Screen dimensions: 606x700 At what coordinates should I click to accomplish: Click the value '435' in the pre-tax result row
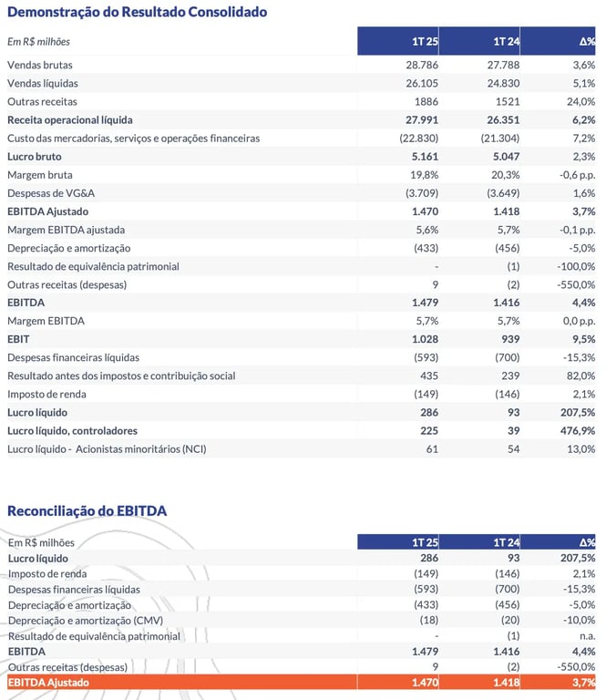(429, 376)
